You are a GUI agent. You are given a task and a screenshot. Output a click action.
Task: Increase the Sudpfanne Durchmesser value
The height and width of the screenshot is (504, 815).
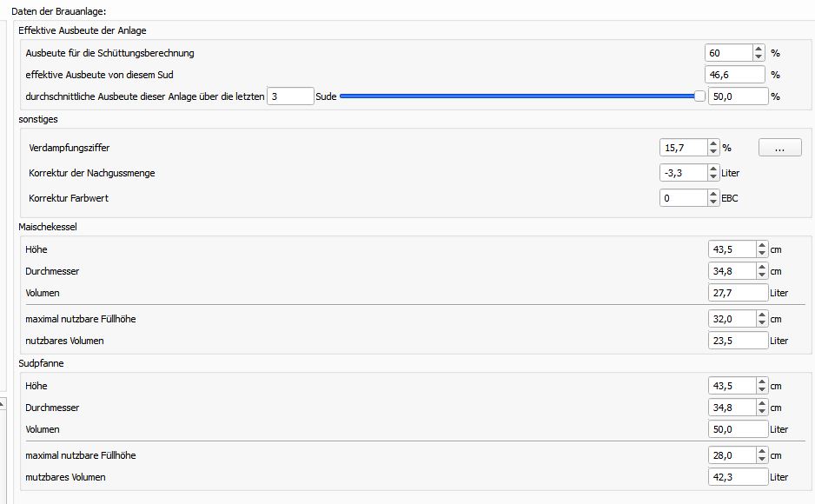(762, 404)
